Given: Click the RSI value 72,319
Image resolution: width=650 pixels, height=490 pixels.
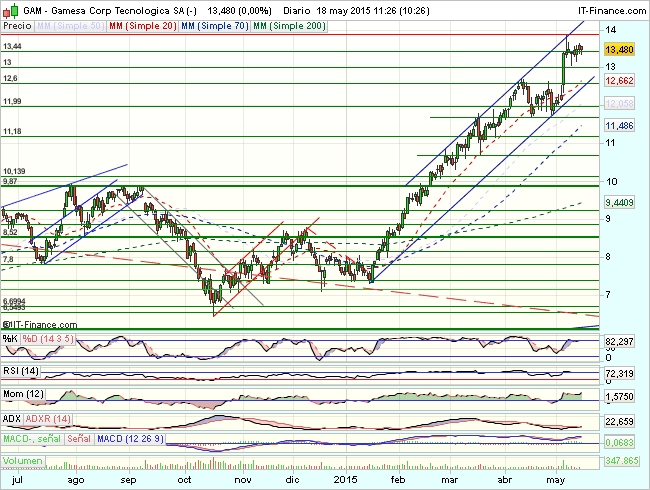Looking at the screenshot, I should (x=619, y=374).
